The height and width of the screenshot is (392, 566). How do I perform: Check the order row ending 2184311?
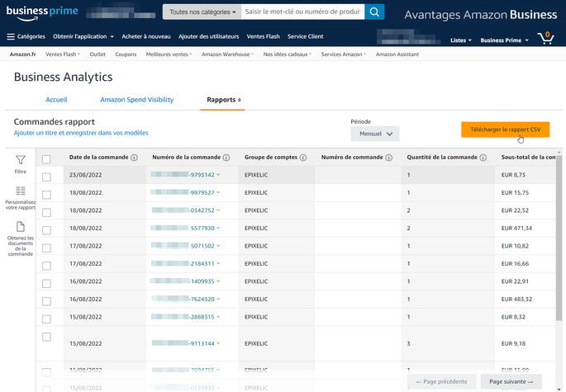(x=46, y=266)
